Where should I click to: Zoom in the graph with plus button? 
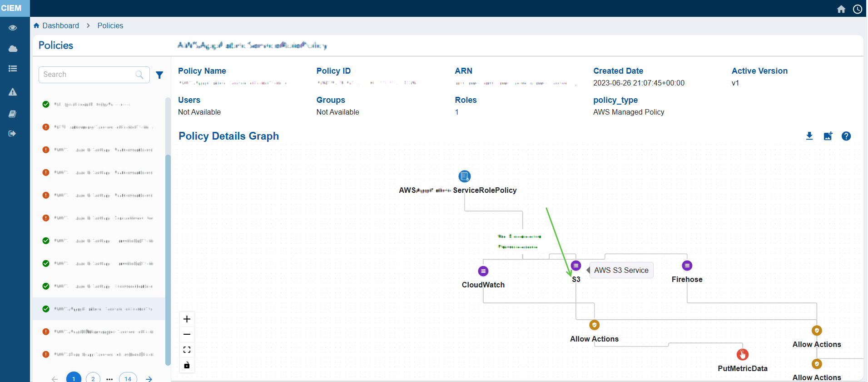pos(187,319)
